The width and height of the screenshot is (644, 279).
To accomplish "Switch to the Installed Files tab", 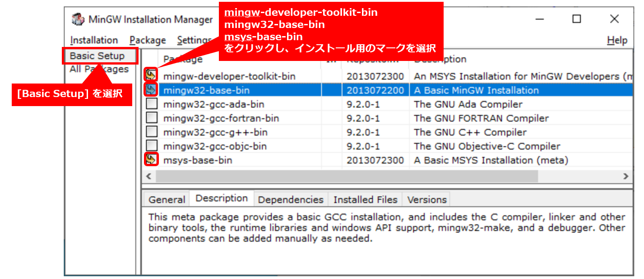I will (x=365, y=200).
